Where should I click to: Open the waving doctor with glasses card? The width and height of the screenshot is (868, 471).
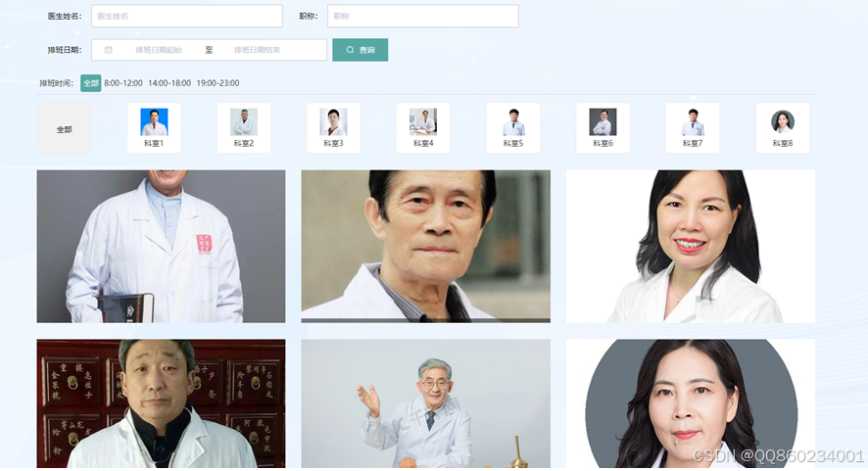coord(426,404)
